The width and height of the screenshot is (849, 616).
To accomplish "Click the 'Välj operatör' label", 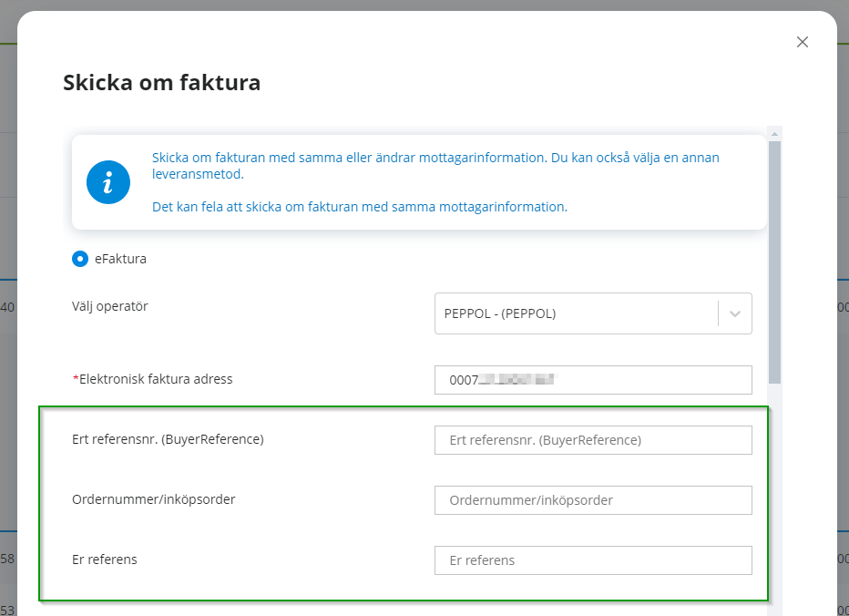I will [110, 306].
